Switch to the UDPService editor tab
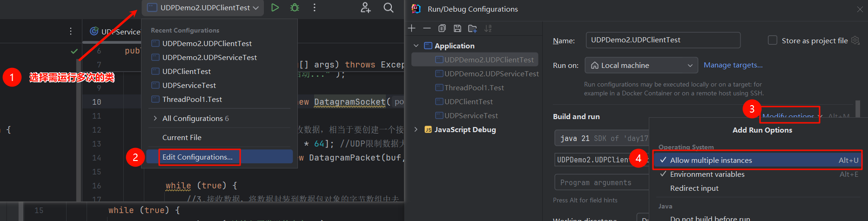868x221 pixels. pyautogui.click(x=115, y=32)
